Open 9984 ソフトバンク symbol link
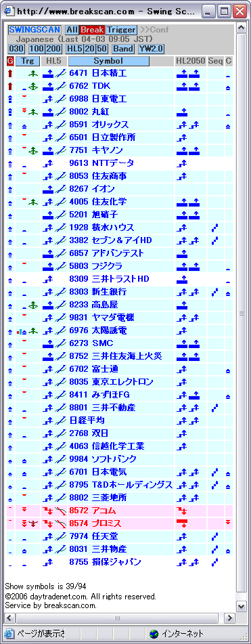Screen dimensions: 251x644 click(x=103, y=458)
